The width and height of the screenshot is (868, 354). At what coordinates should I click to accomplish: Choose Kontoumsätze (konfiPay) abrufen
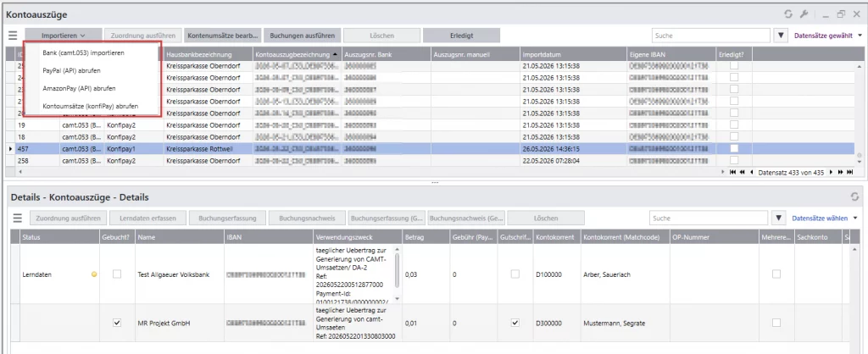[x=91, y=106]
